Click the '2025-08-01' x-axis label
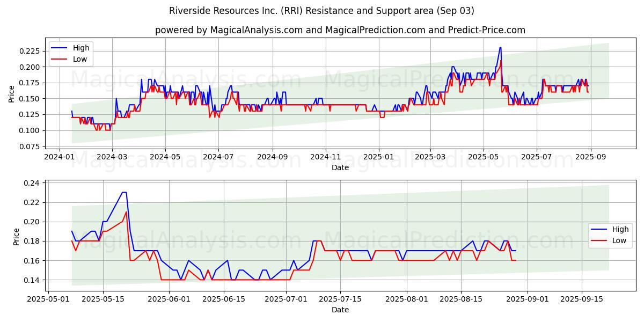 click(406, 299)
